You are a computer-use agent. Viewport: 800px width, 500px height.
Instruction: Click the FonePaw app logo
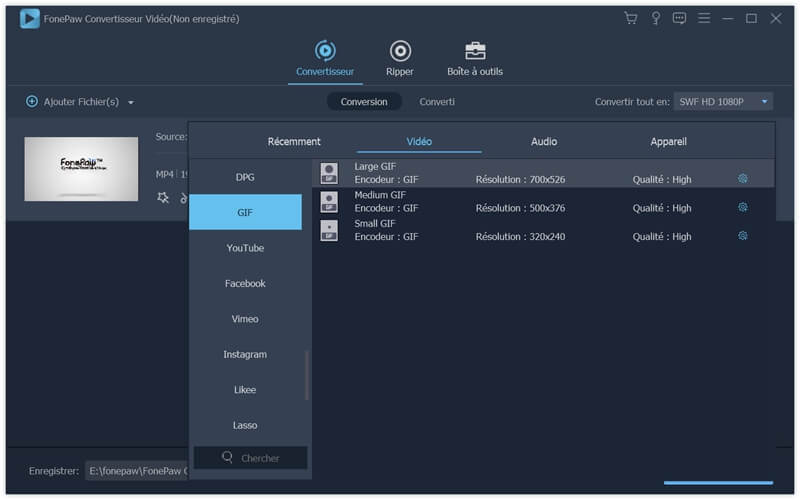pyautogui.click(x=30, y=19)
